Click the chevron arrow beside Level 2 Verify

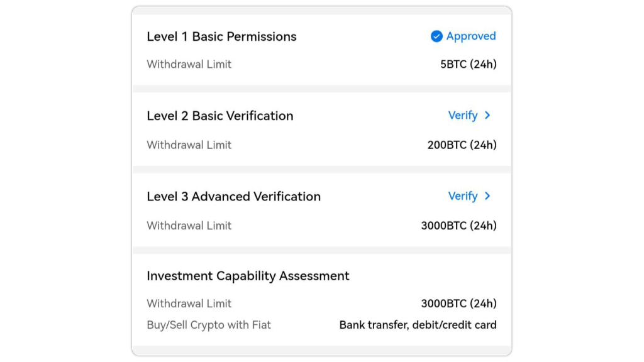click(487, 116)
